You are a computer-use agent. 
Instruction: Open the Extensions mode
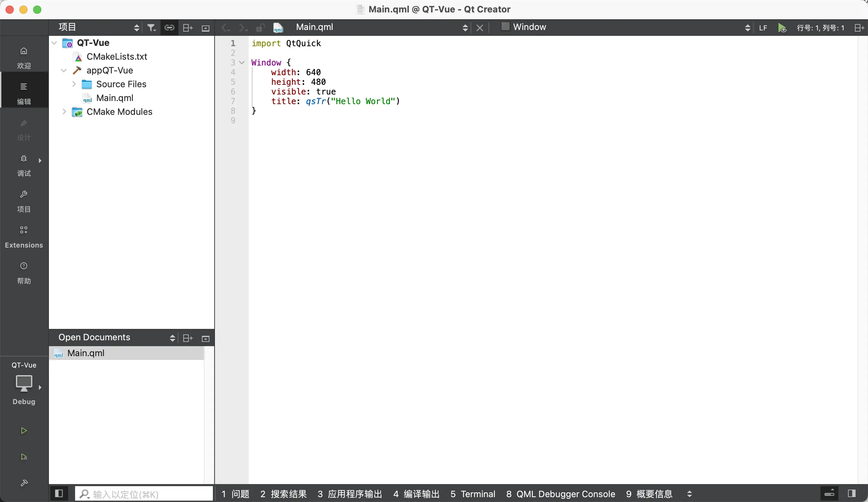(24, 237)
